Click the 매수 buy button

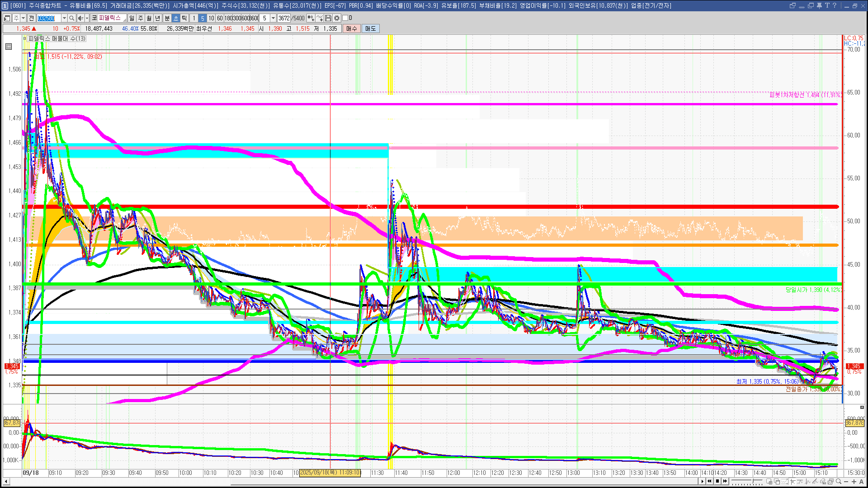tap(352, 28)
